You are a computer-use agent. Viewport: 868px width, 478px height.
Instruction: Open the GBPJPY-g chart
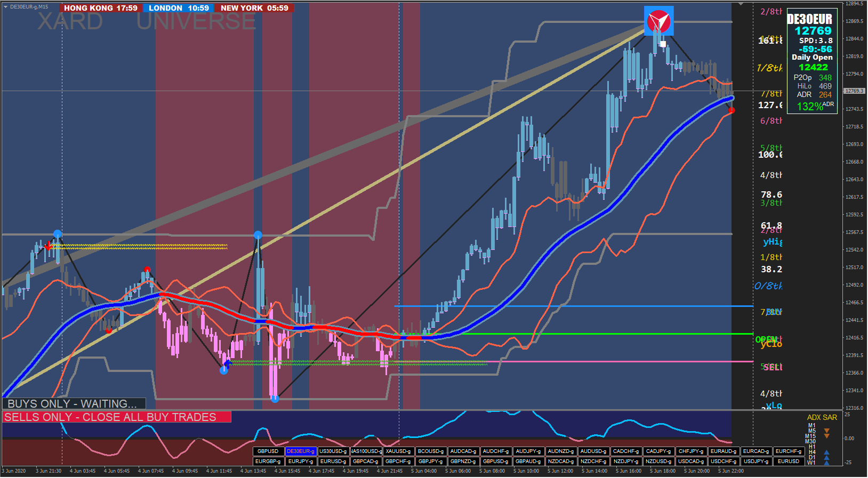click(431, 461)
